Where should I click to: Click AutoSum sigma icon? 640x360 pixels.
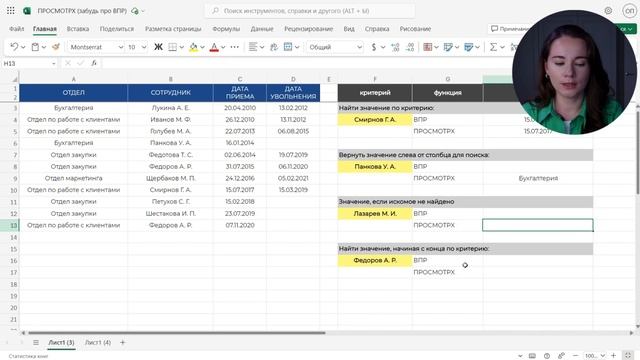coord(493,47)
